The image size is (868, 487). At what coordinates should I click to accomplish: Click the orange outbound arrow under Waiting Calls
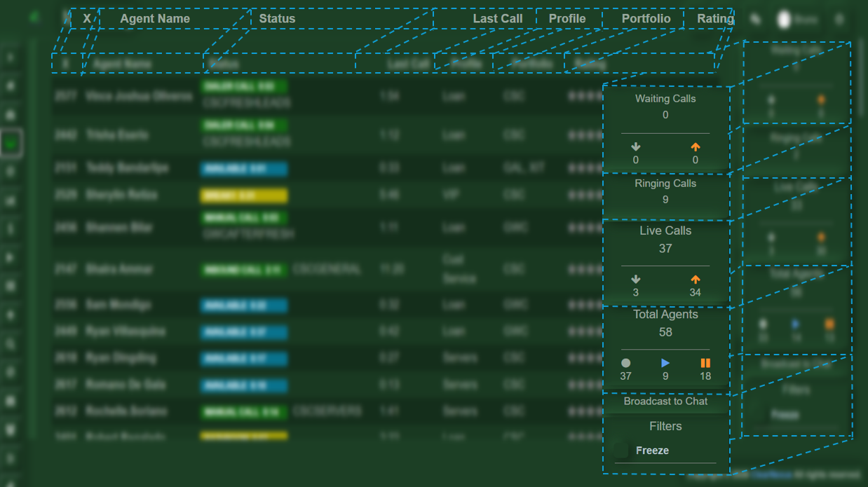696,147
